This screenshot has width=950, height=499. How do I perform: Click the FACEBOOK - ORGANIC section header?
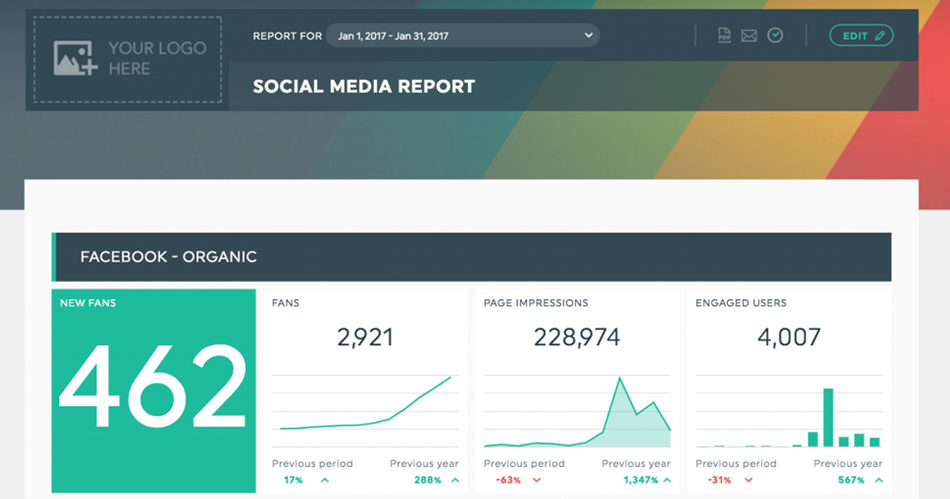[x=471, y=257]
